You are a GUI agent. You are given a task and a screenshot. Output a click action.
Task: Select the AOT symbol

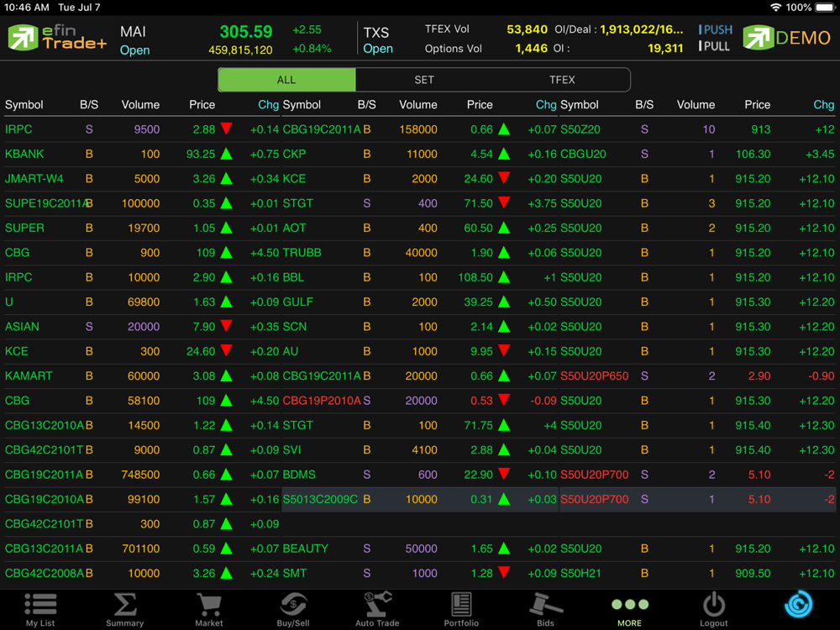(294, 228)
